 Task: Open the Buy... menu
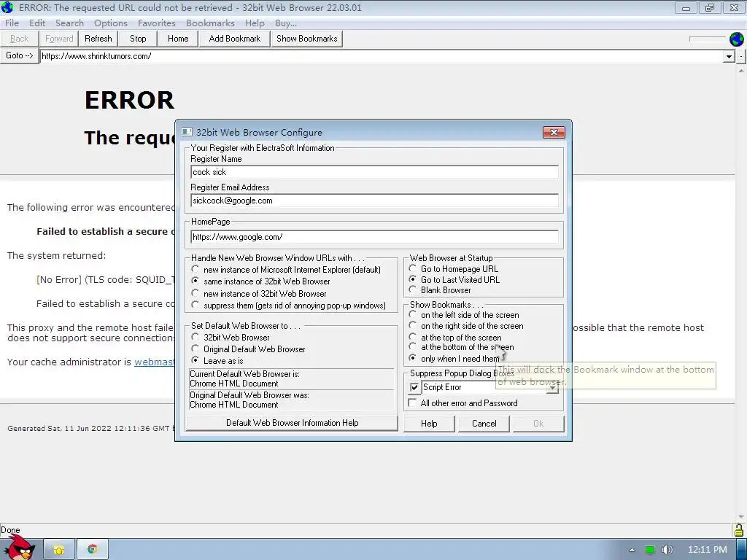tap(286, 23)
